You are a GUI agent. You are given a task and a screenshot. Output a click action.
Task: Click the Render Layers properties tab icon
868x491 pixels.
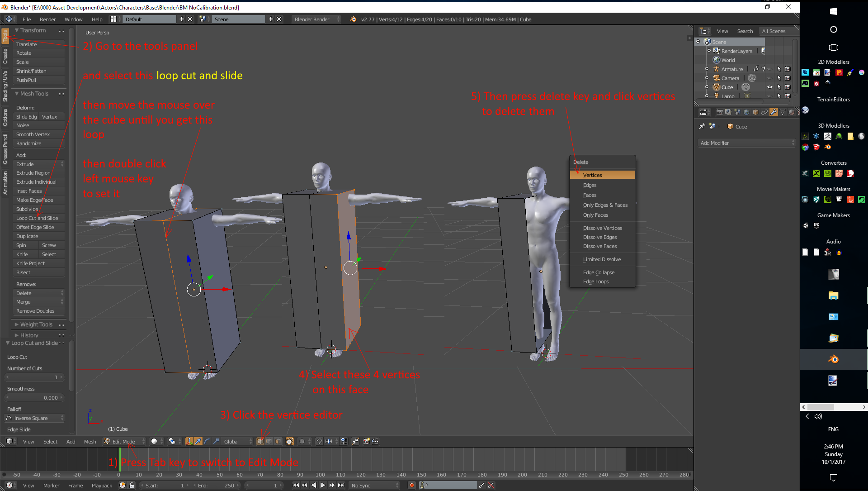click(x=728, y=112)
